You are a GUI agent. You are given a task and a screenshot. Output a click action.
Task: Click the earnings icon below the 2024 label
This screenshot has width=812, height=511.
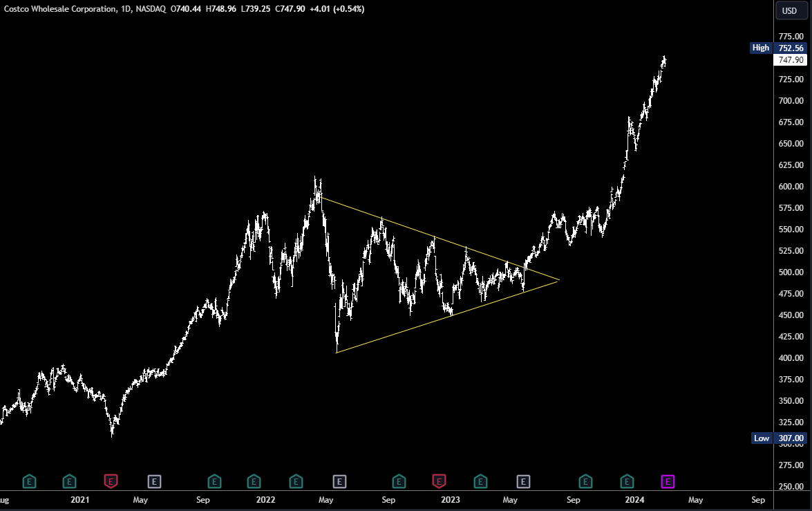click(x=627, y=481)
